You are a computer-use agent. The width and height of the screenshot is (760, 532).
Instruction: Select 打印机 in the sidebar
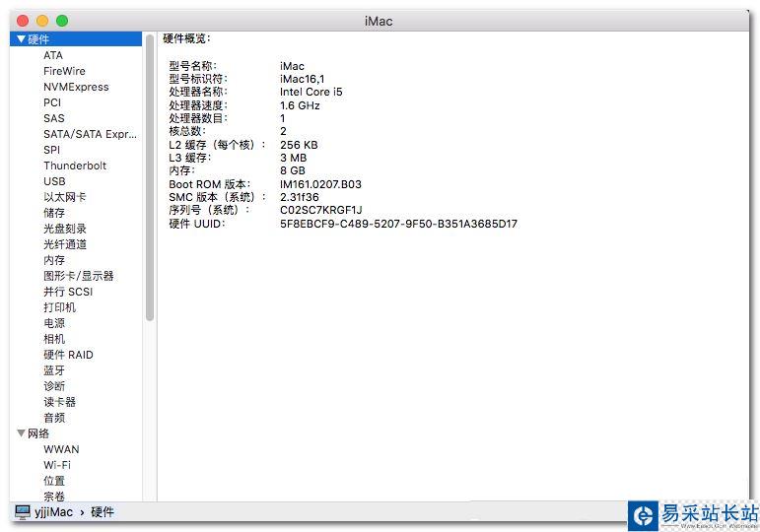59,307
